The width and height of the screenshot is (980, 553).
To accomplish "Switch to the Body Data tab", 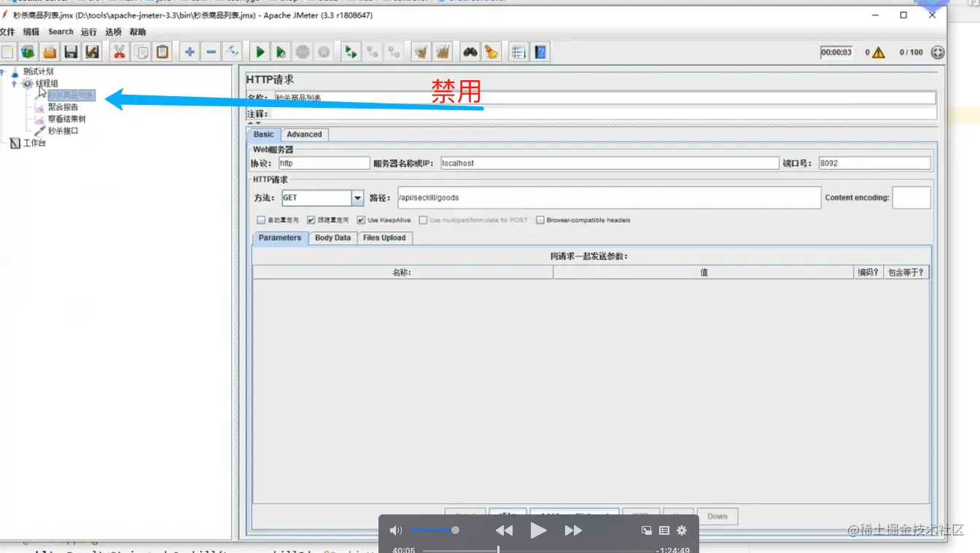I will point(332,238).
